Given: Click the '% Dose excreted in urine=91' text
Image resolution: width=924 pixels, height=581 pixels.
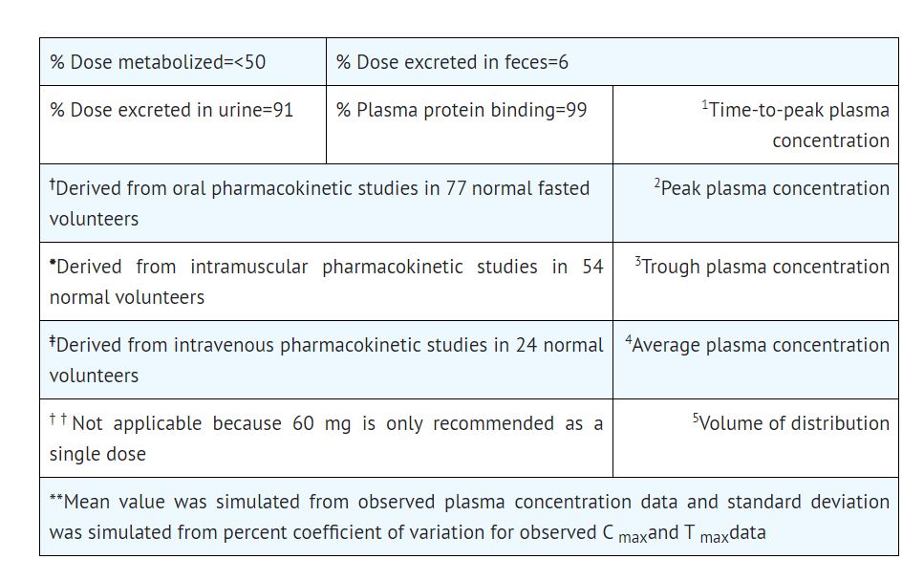Looking at the screenshot, I should click(172, 110).
